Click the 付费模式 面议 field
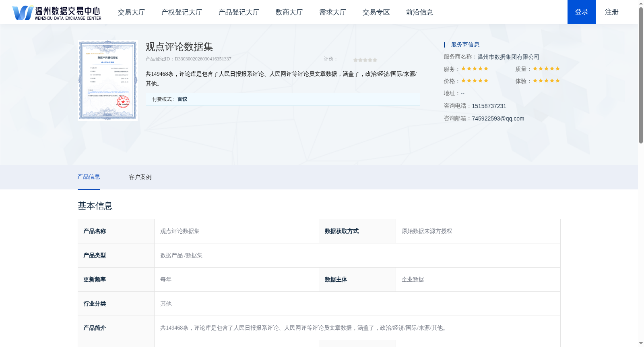 click(283, 99)
